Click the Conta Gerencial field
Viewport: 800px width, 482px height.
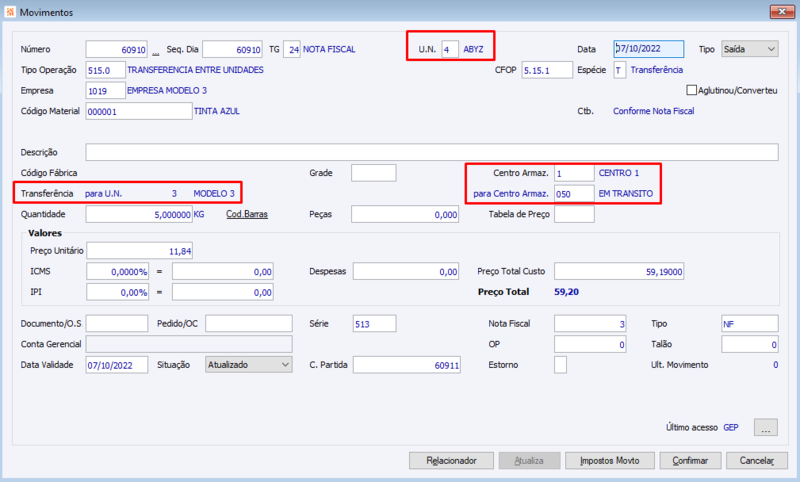click(189, 344)
